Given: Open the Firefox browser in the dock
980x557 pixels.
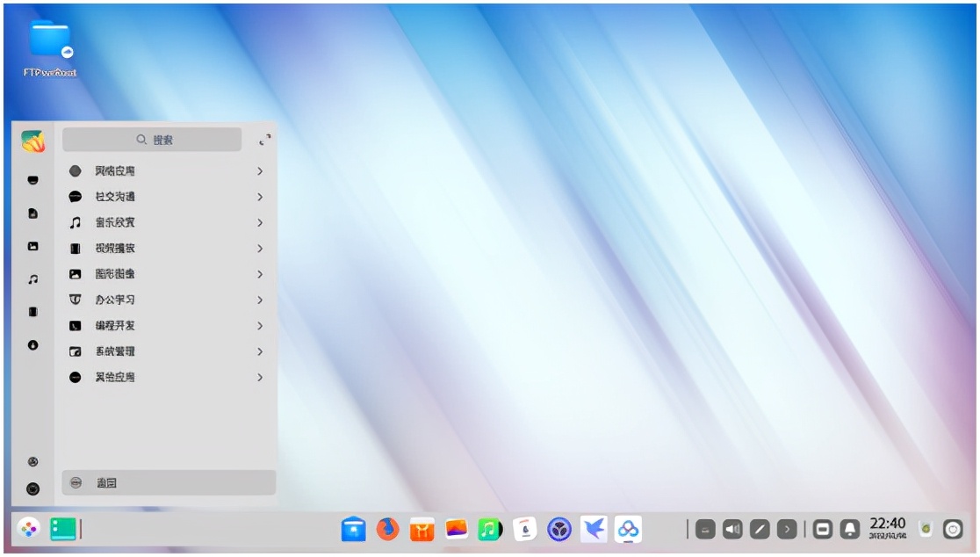Looking at the screenshot, I should tap(387, 529).
